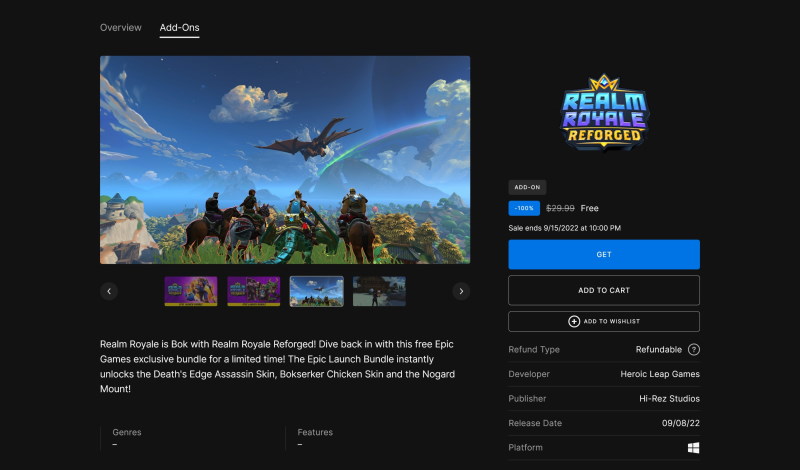Click the -100% discount badge
The width and height of the screenshot is (800, 470).
point(524,208)
